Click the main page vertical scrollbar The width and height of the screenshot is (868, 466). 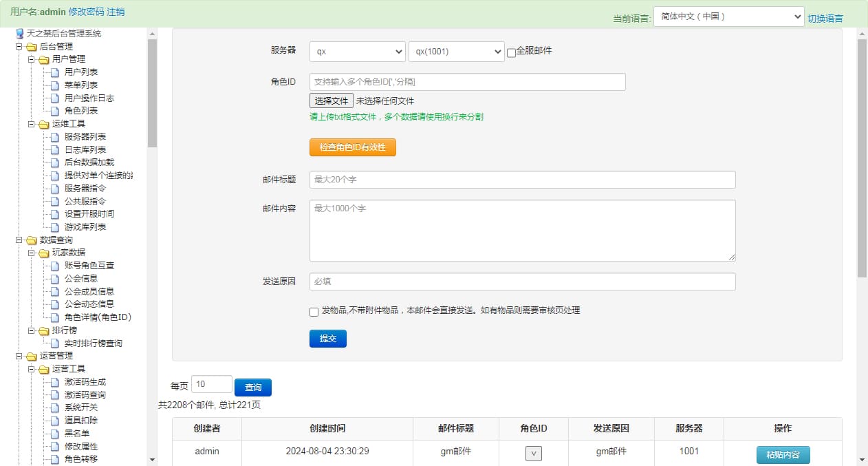click(862, 158)
